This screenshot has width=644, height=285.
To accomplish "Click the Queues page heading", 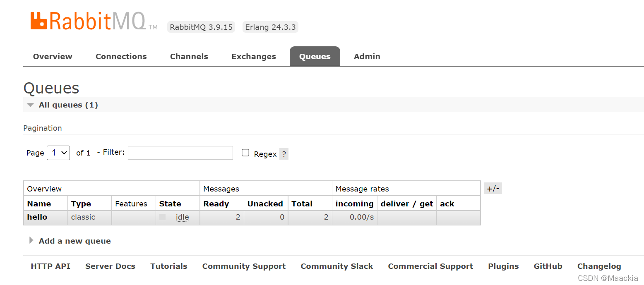I will (51, 88).
